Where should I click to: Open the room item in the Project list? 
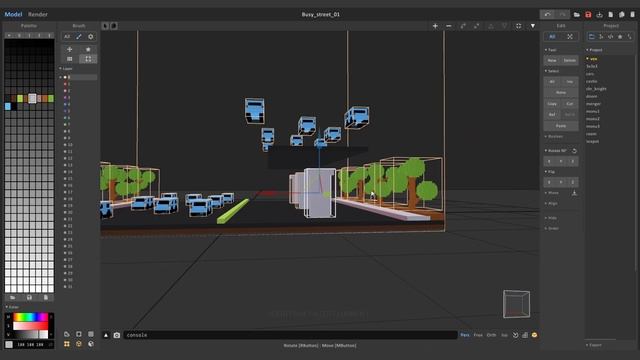[x=591, y=134]
